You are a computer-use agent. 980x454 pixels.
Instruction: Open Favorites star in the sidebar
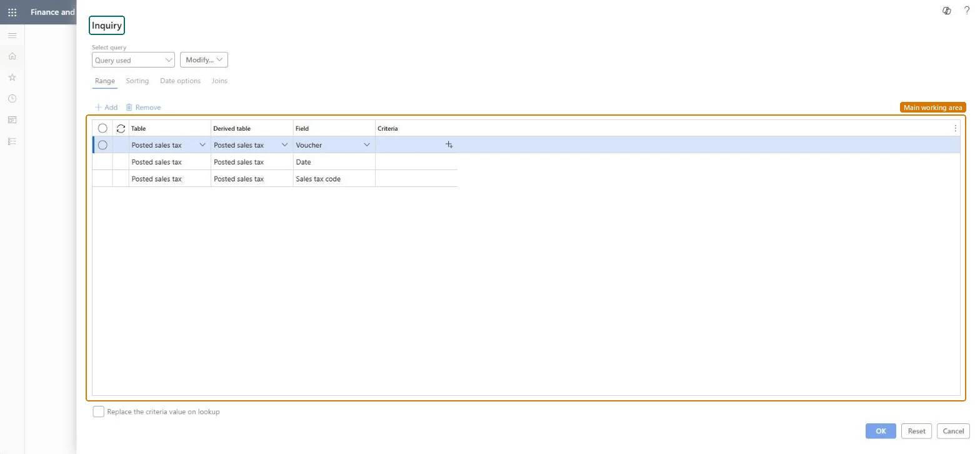coord(12,78)
